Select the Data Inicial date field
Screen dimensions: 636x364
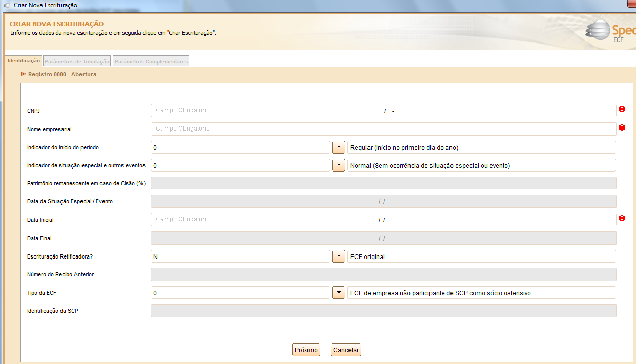(x=383, y=220)
